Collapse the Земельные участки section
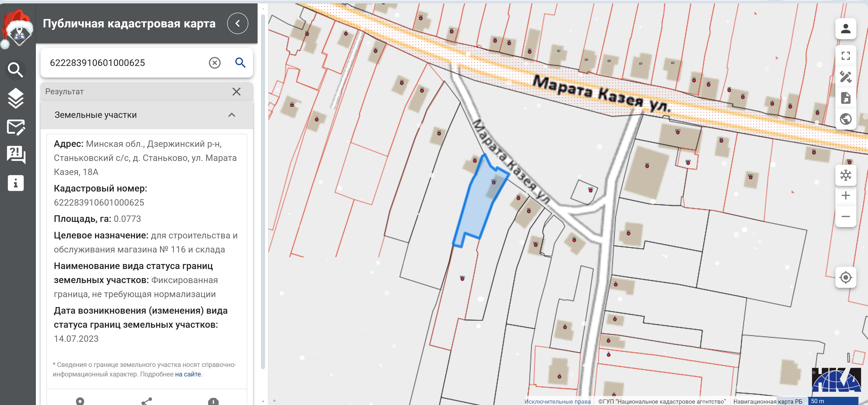868x405 pixels. pyautogui.click(x=232, y=115)
